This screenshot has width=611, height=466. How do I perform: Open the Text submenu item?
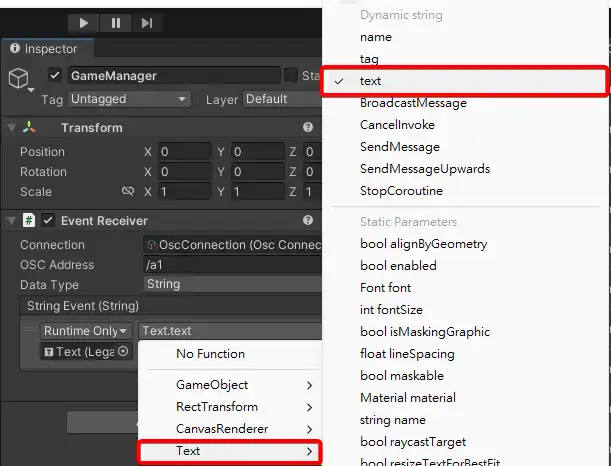[230, 451]
